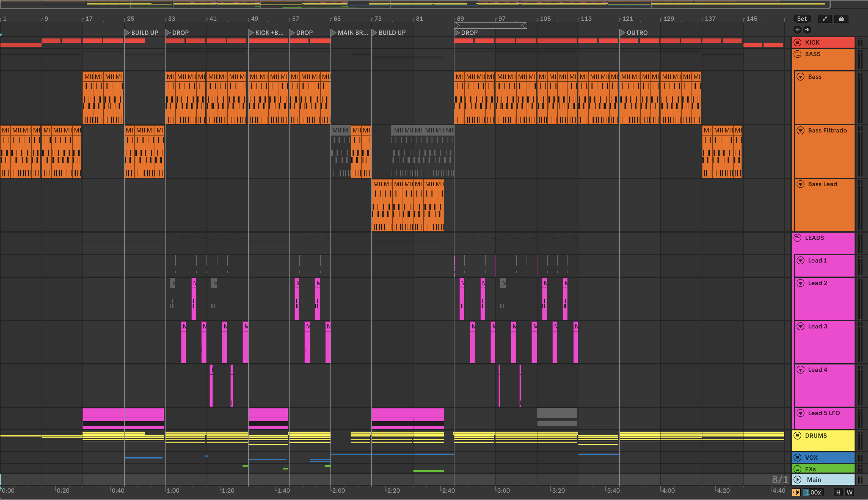
Task: Select the Bass Filtrado track name
Action: coord(827,131)
